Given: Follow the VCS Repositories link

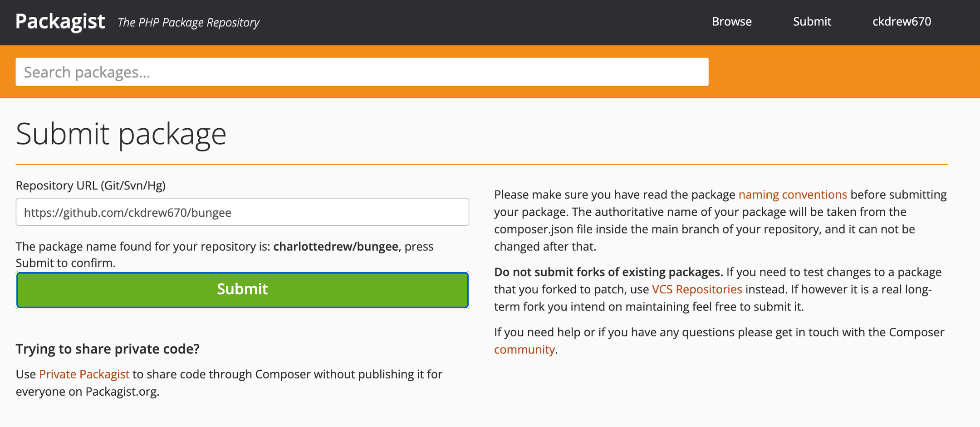Looking at the screenshot, I should pos(696,289).
